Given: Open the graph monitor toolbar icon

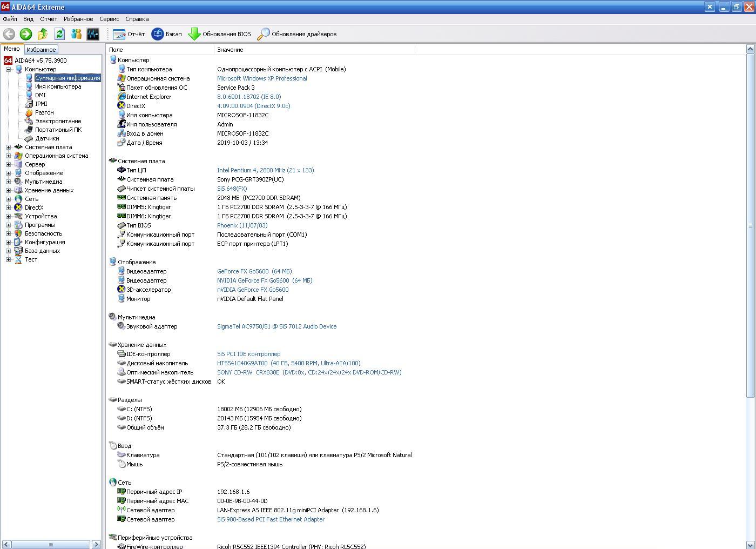Looking at the screenshot, I should coord(93,34).
